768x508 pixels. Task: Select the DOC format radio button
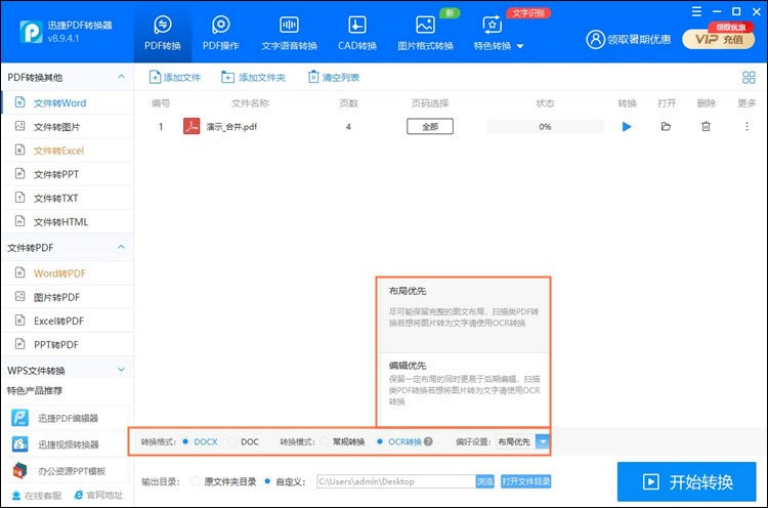[x=233, y=441]
